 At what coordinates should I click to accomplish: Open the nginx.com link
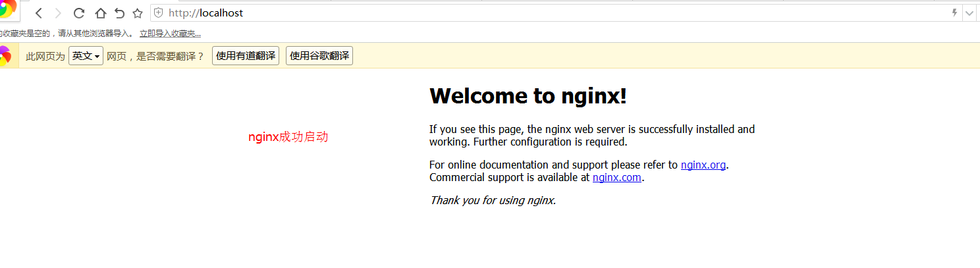(x=617, y=177)
